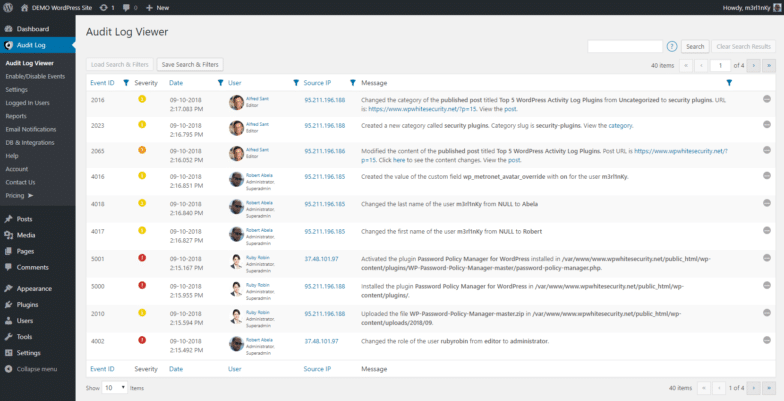Click the Search button
This screenshot has height=401, width=784.
[695, 46]
